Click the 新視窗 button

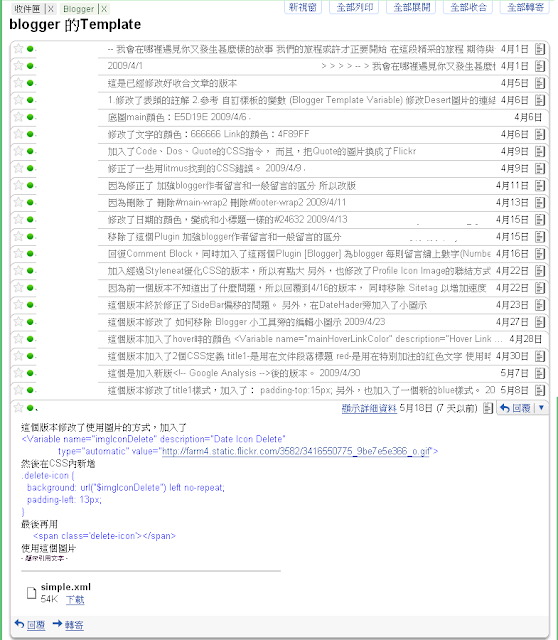tap(303, 7)
